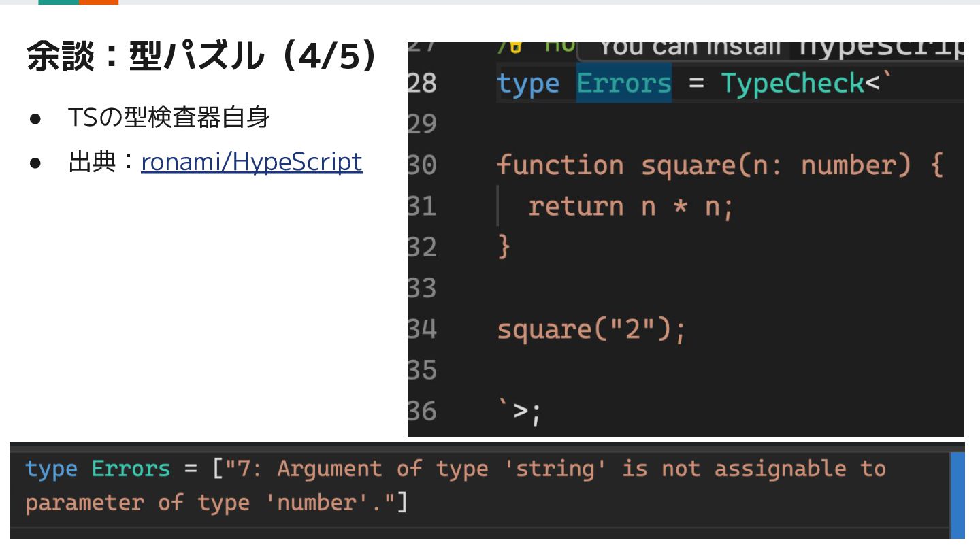Click the blue scrollbar of the hover panel

coord(957,494)
